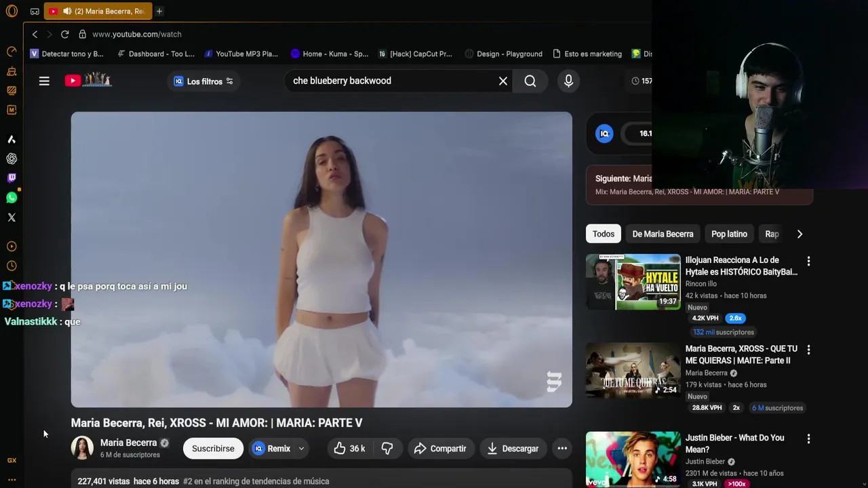
Task: Click the www.youtube.com/watch address bar
Action: coord(137,34)
